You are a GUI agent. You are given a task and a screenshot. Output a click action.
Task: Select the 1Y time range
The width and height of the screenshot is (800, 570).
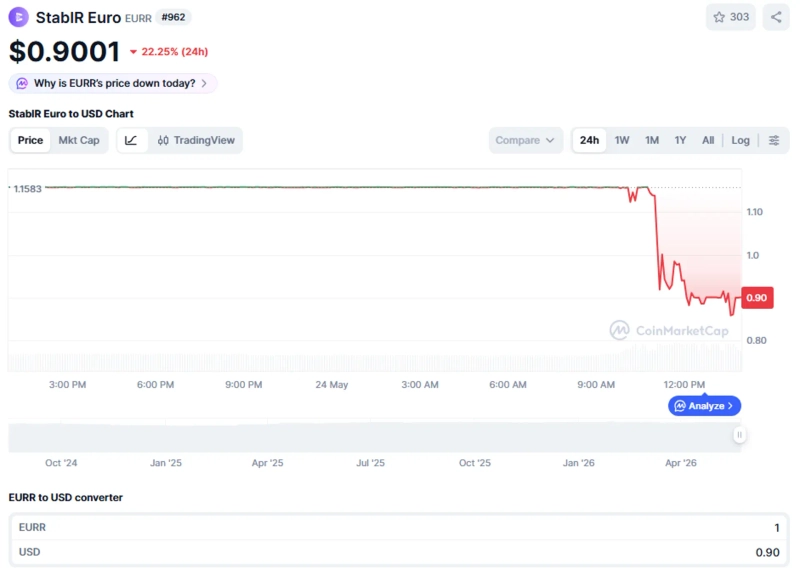pos(680,140)
